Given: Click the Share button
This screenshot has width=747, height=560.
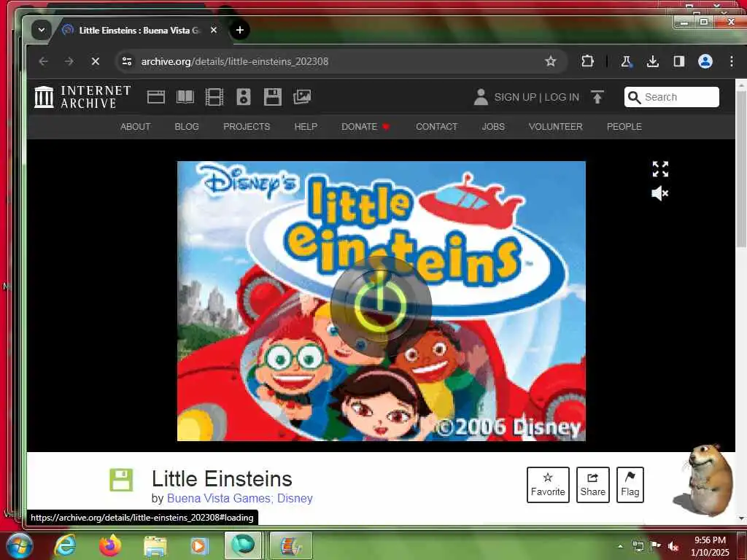Looking at the screenshot, I should coord(592,485).
